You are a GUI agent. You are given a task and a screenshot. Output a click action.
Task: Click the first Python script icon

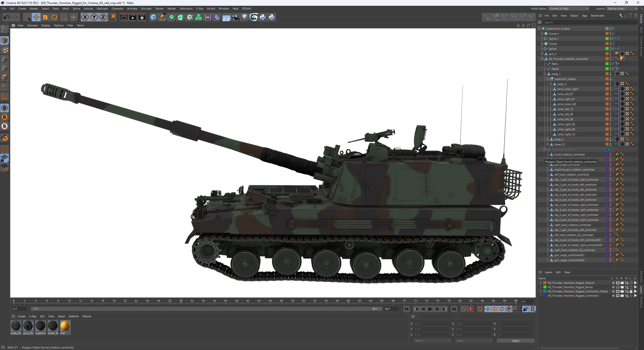pos(263,17)
